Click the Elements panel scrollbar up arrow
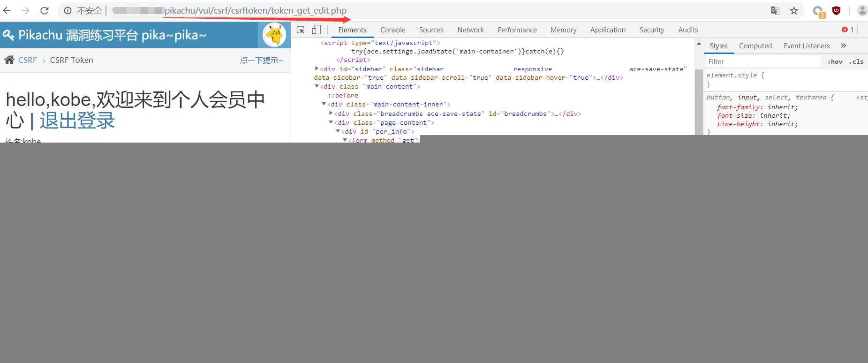Viewport: 868px width, 363px height. point(699,43)
